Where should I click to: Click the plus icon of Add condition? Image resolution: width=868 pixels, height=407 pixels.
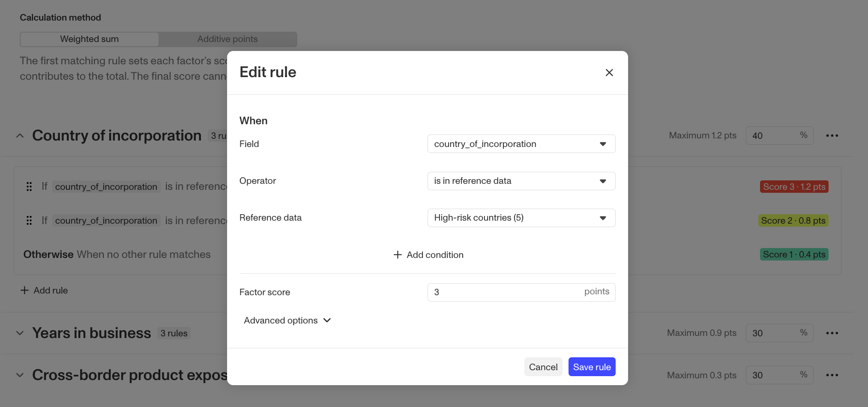[x=398, y=255]
